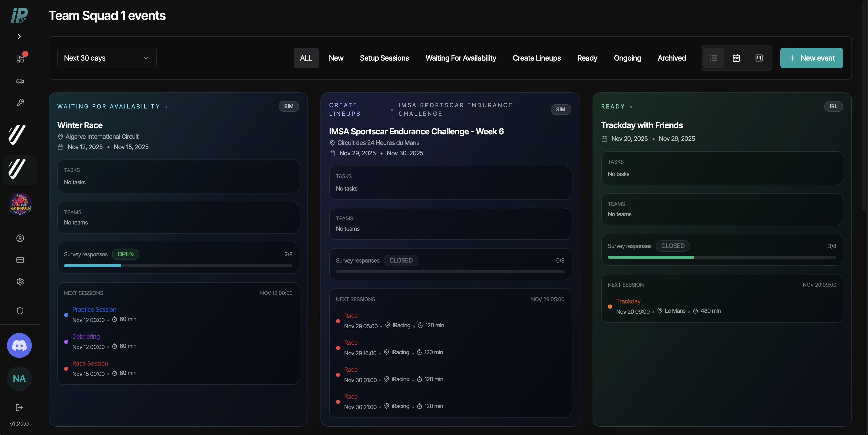Open the settings gear sidebar icon
The image size is (868, 435).
tap(20, 281)
